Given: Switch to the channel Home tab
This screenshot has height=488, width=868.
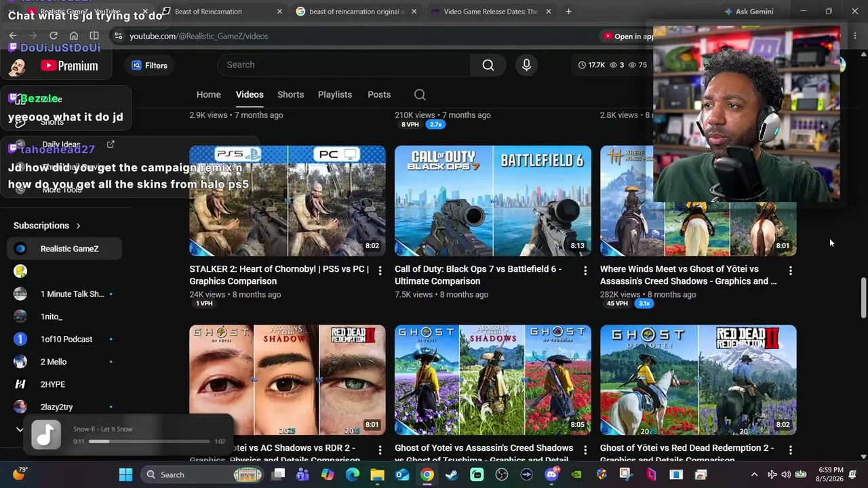Looking at the screenshot, I should tap(209, 95).
